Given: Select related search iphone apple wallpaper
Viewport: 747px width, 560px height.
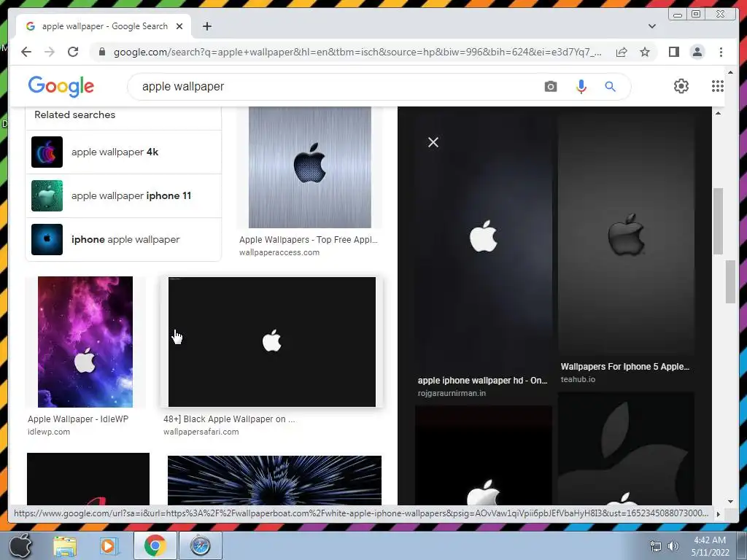Looking at the screenshot, I should [x=123, y=239].
